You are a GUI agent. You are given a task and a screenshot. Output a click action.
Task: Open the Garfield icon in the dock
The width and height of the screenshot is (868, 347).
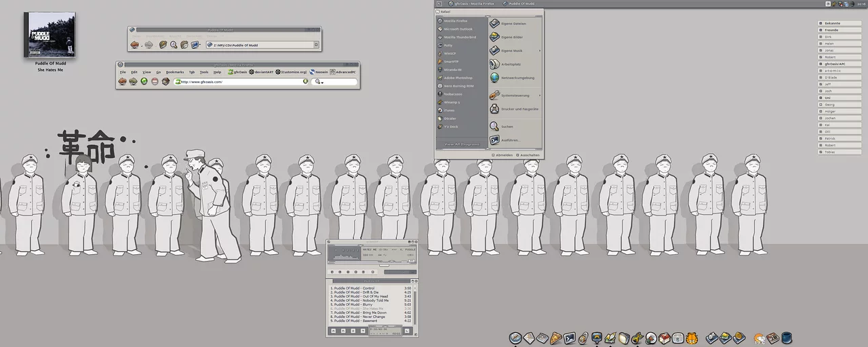[692, 338]
